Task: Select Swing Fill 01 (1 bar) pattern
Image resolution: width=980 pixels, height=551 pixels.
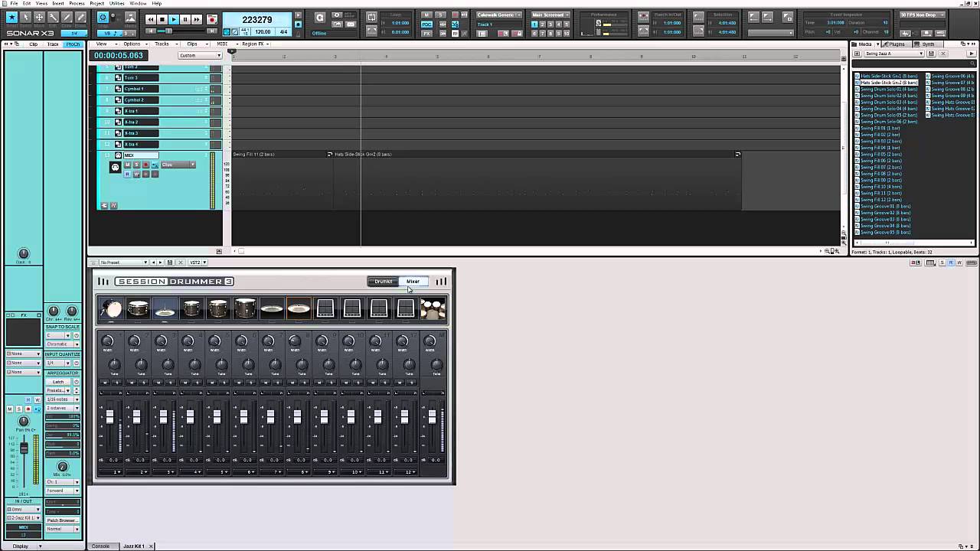Action: coord(880,128)
